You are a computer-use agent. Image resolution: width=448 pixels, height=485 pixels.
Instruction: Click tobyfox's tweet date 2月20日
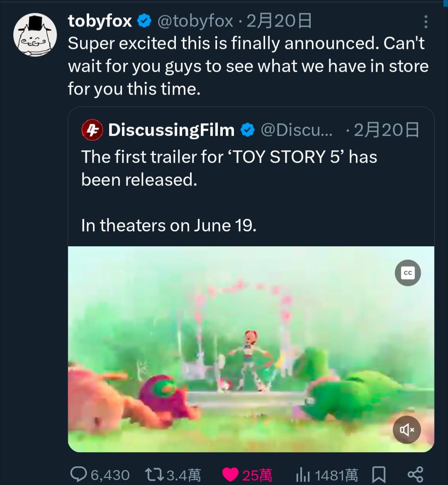pos(279,21)
